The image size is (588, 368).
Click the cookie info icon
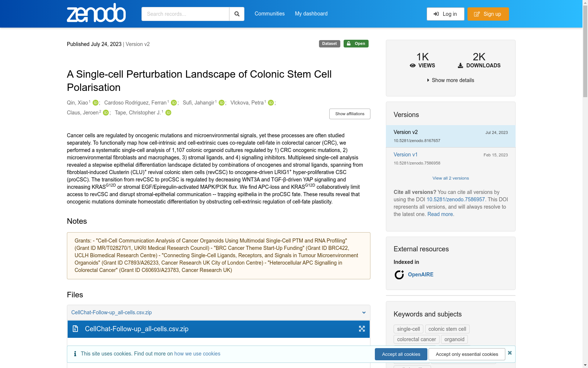[x=75, y=354]
